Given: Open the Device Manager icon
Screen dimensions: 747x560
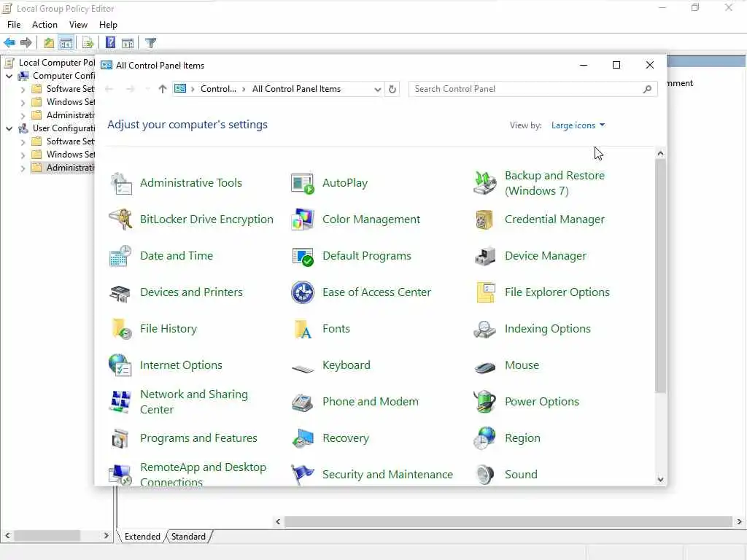Looking at the screenshot, I should pyautogui.click(x=485, y=256).
